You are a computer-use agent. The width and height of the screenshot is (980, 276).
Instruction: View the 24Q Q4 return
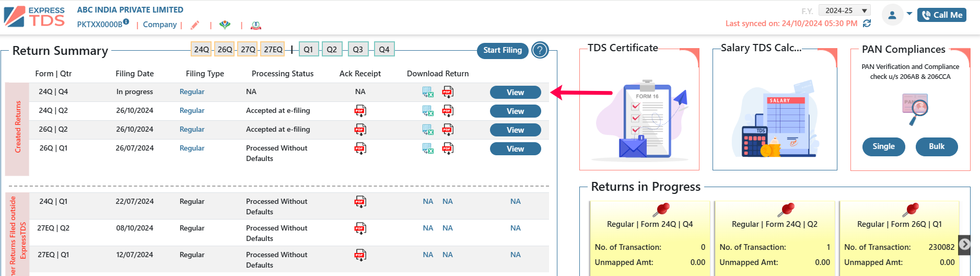515,93
